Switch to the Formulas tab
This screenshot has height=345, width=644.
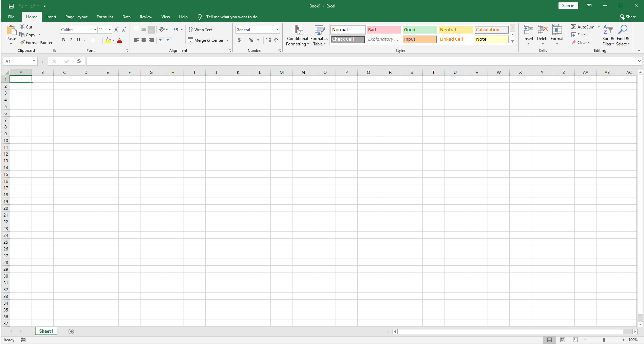click(105, 17)
